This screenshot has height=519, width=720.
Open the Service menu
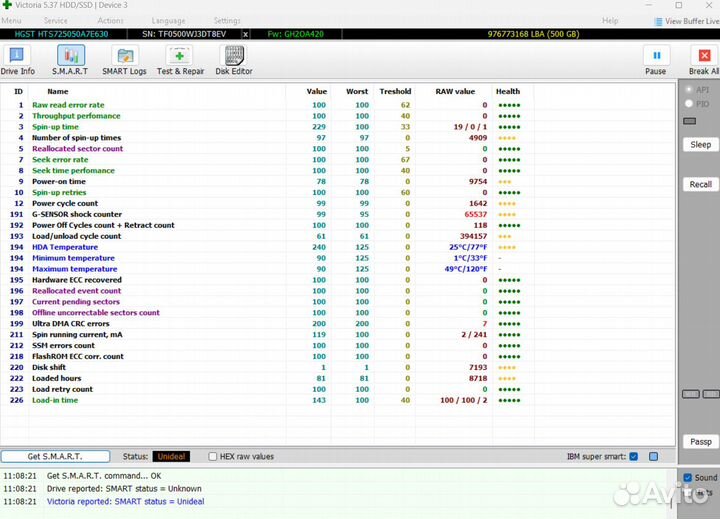point(56,21)
